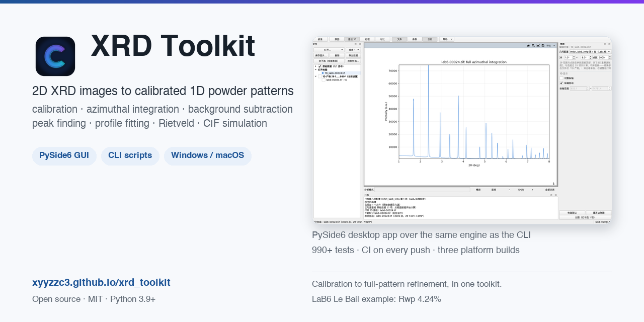Open the 几何配置 geometry configuration combo box
Screen dimensions: 644x322
591,52
